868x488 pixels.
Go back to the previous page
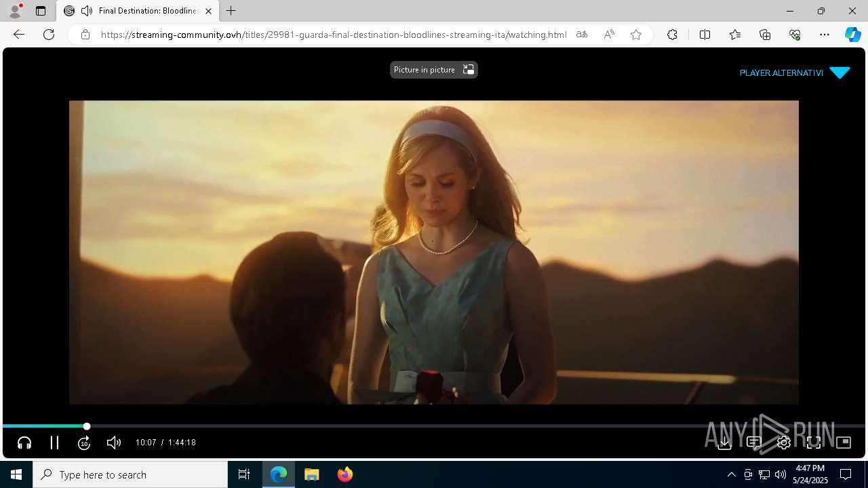tap(19, 35)
